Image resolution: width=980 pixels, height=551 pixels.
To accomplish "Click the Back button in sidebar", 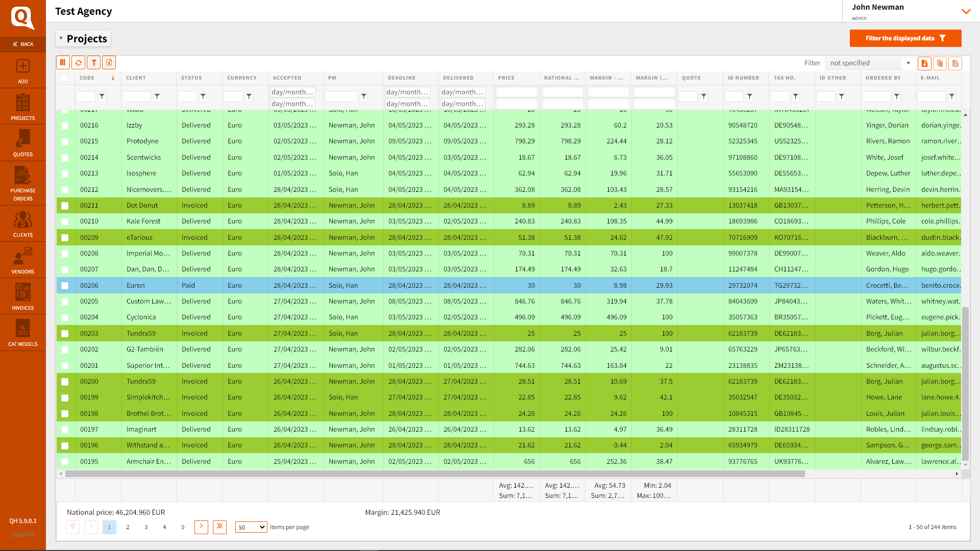I will click(x=23, y=44).
